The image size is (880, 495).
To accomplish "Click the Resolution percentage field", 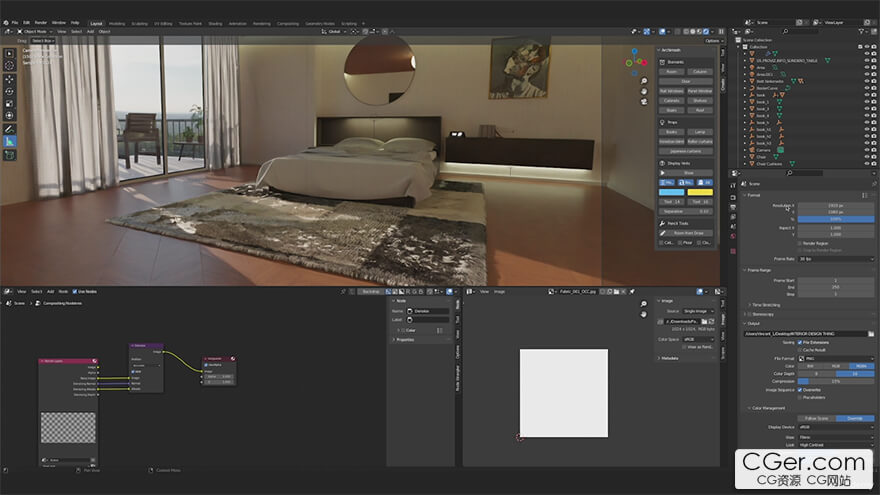I will [836, 219].
